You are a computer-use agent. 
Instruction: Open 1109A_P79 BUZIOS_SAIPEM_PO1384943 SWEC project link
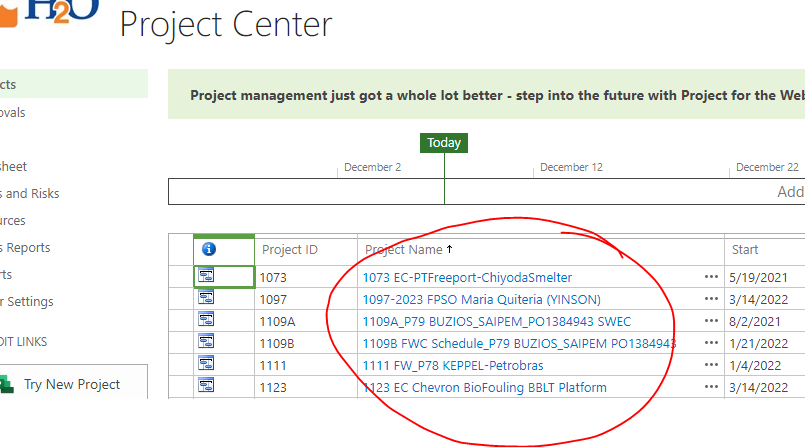pos(496,321)
